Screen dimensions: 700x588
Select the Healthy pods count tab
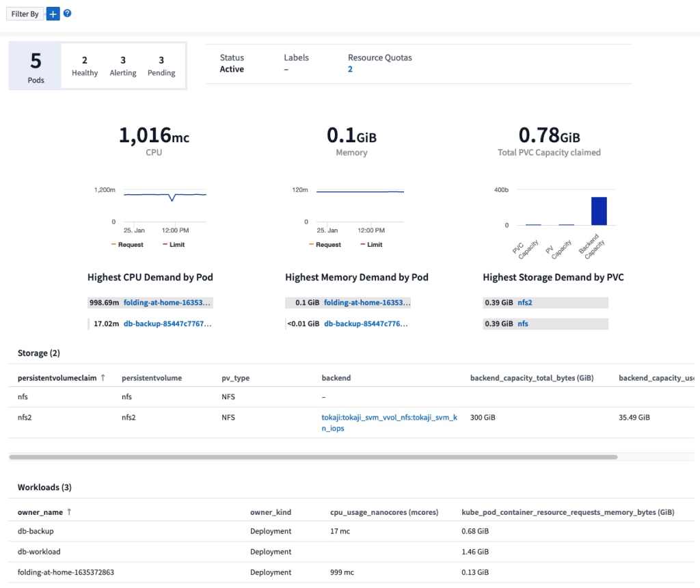click(x=85, y=66)
